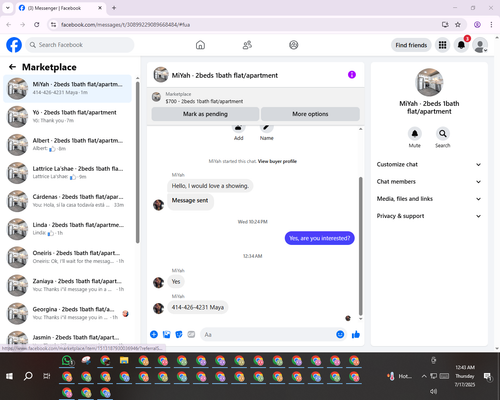Open conversation info purple icon

tap(352, 75)
